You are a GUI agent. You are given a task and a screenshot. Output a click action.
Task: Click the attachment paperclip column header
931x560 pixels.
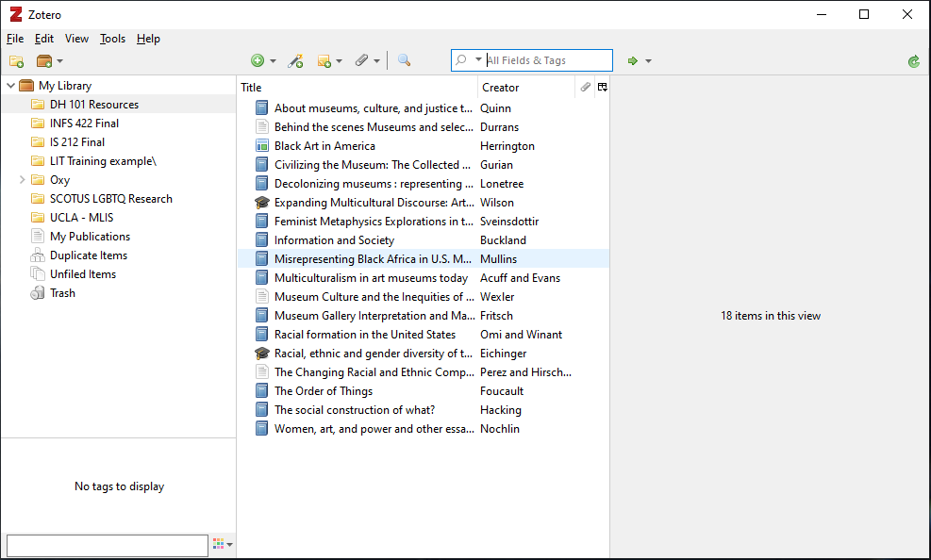(x=585, y=87)
